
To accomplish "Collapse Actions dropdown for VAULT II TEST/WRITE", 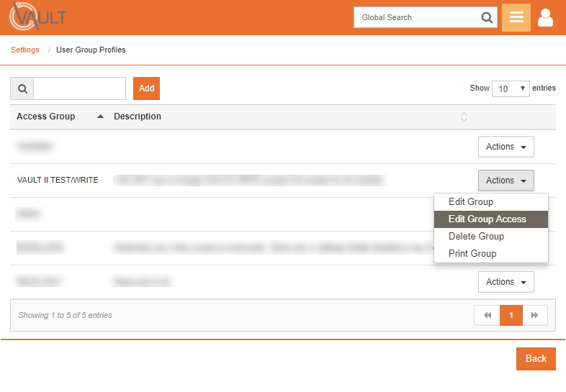I will coord(506,181).
